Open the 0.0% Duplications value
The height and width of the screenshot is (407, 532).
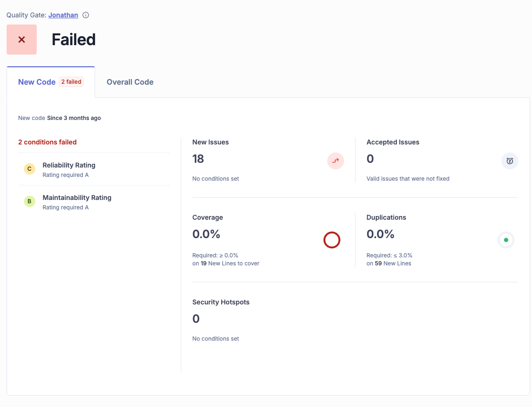[380, 234]
